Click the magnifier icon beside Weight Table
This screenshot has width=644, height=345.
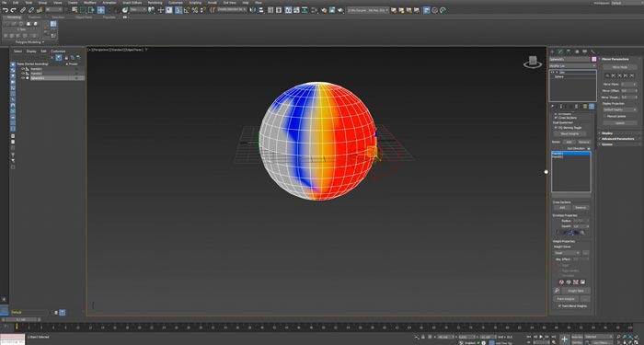[557, 291]
